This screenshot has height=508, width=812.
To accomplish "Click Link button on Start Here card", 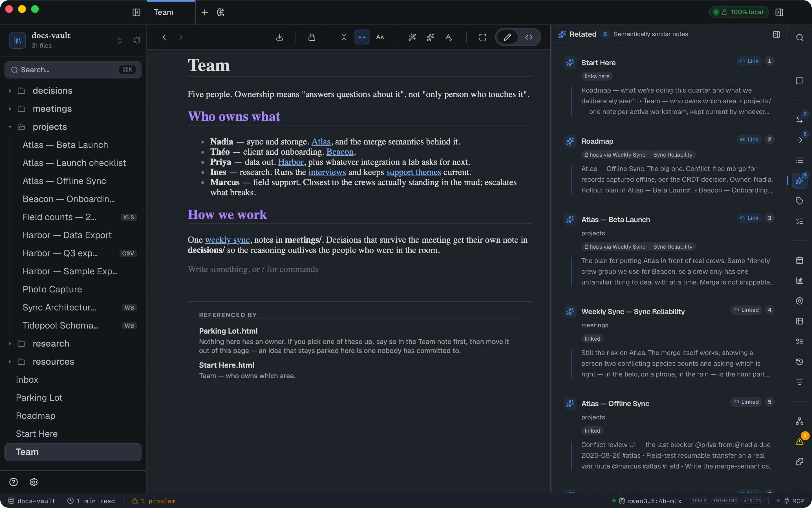I will (x=749, y=61).
